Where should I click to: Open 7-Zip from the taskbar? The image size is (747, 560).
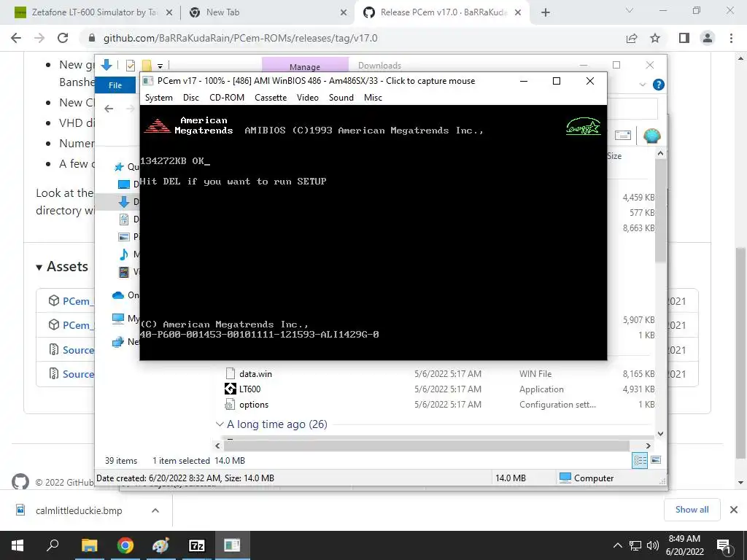[197, 545]
